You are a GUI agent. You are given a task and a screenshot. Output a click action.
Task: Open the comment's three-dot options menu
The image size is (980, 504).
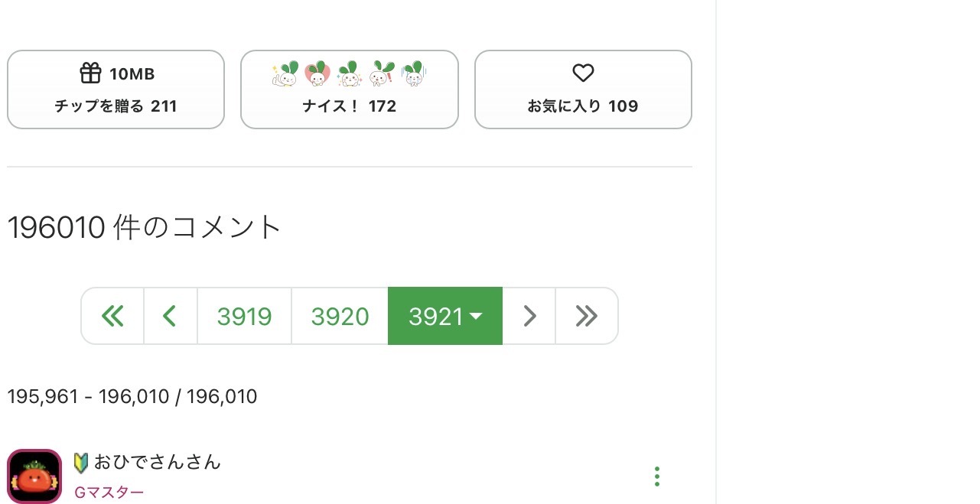[x=656, y=476]
